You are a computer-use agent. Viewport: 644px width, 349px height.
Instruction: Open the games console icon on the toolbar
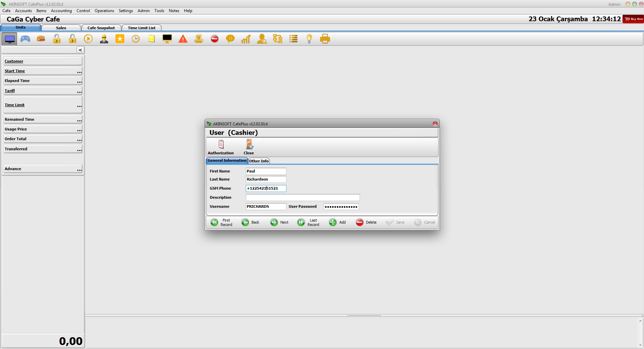pos(25,39)
